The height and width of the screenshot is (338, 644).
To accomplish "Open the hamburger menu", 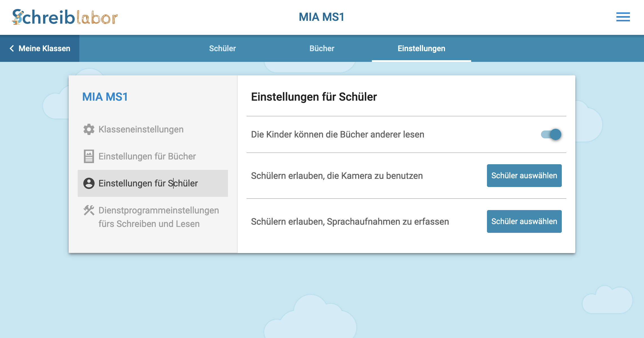I will pos(623,17).
